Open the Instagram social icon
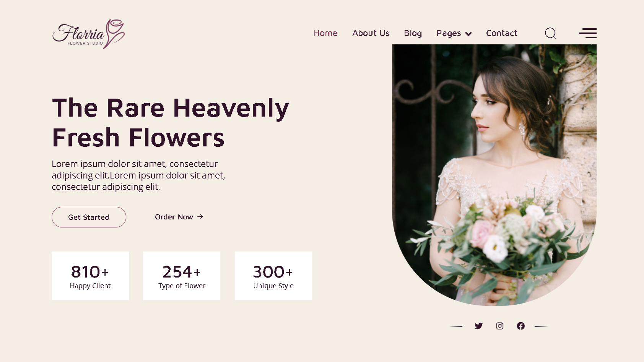 tap(499, 326)
